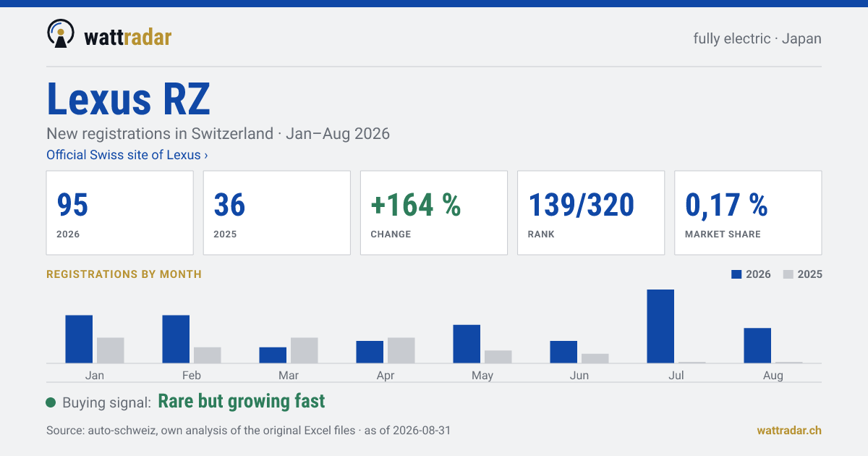
Task: Visit the wattradar.ch link in the footer
Action: click(789, 430)
